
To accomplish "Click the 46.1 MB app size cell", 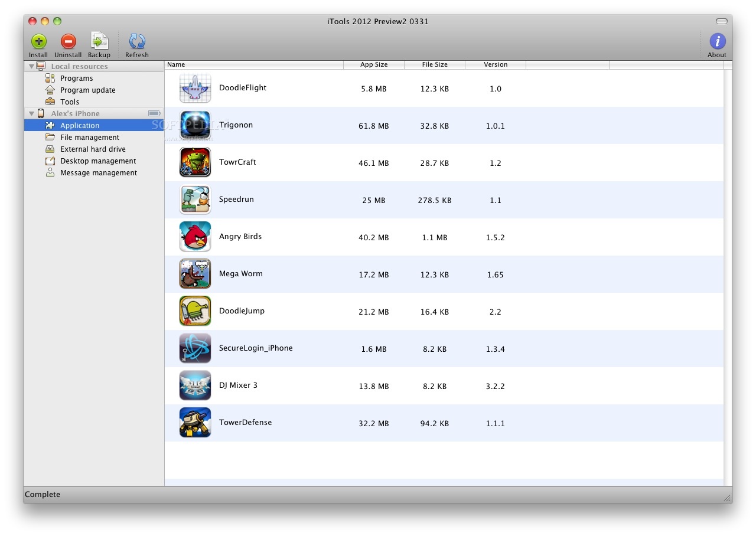I will point(374,163).
